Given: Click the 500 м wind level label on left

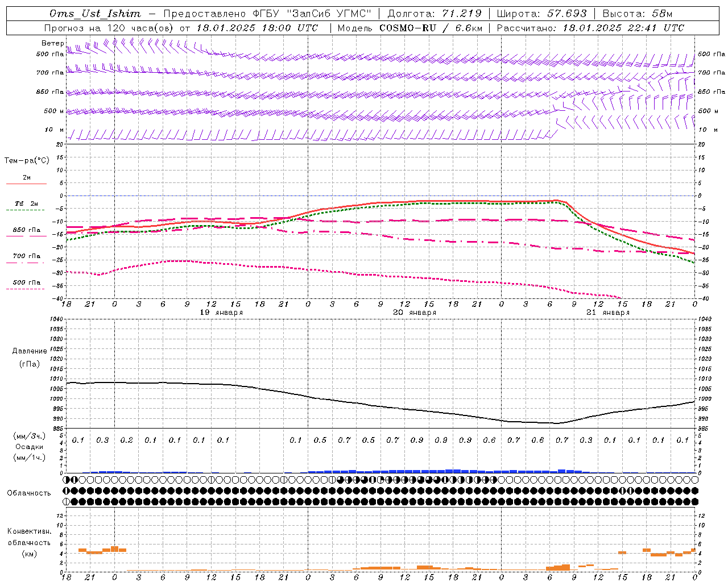Looking at the screenshot, I should 54,111.
